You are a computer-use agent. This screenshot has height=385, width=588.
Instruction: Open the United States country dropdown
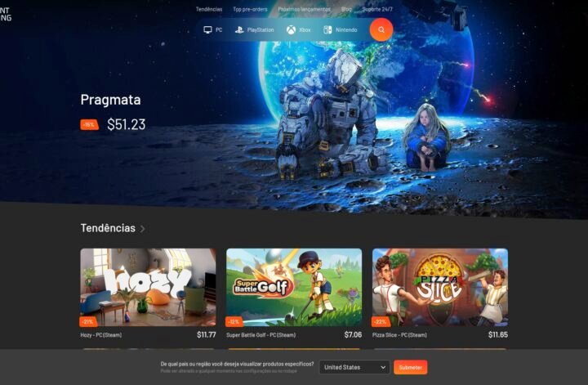click(x=354, y=367)
